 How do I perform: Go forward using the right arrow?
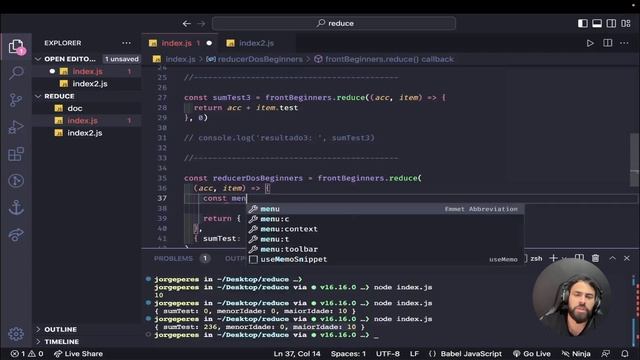pyautogui.click(x=201, y=24)
